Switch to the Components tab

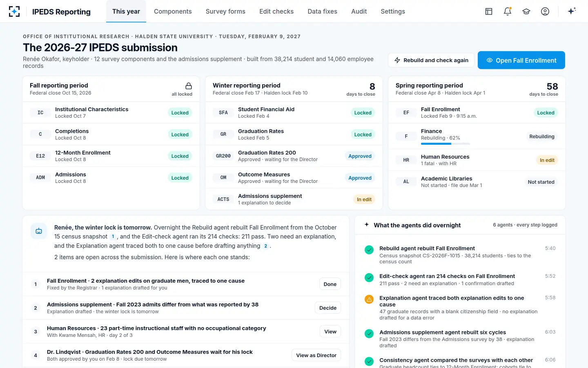point(173,11)
